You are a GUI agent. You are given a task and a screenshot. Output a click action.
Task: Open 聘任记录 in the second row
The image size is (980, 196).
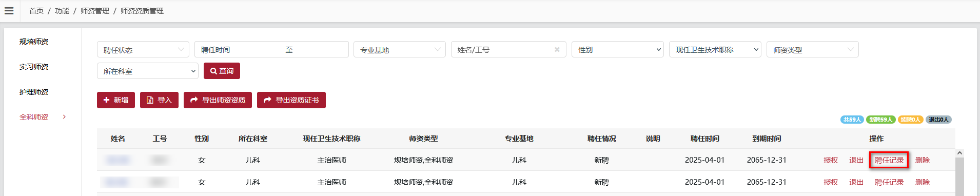889,182
